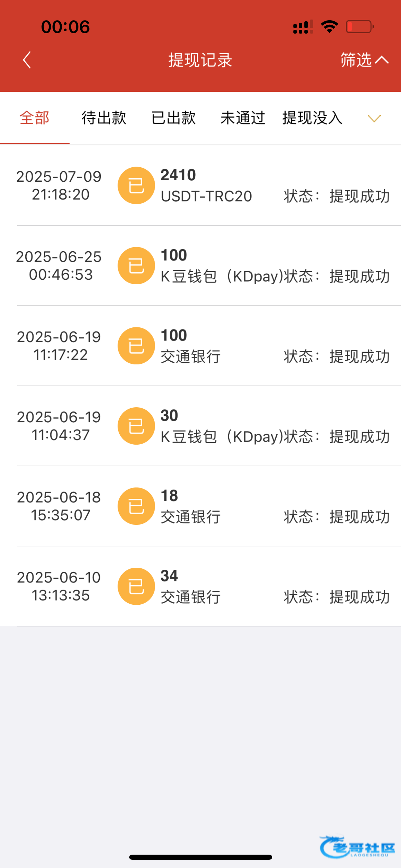
Task: Open the 提现没入 tab
Action: coord(312,118)
